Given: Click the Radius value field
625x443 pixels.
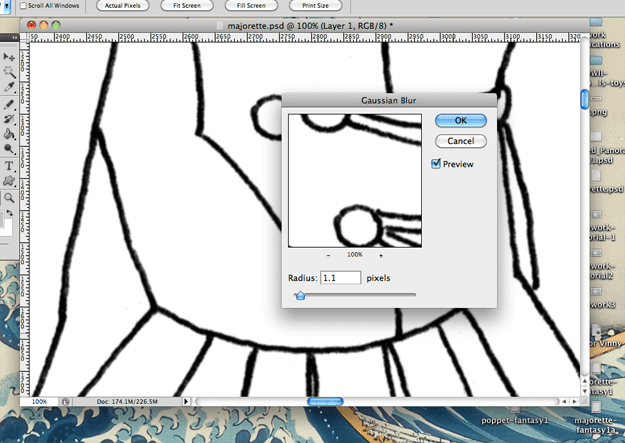Looking at the screenshot, I should 340,278.
